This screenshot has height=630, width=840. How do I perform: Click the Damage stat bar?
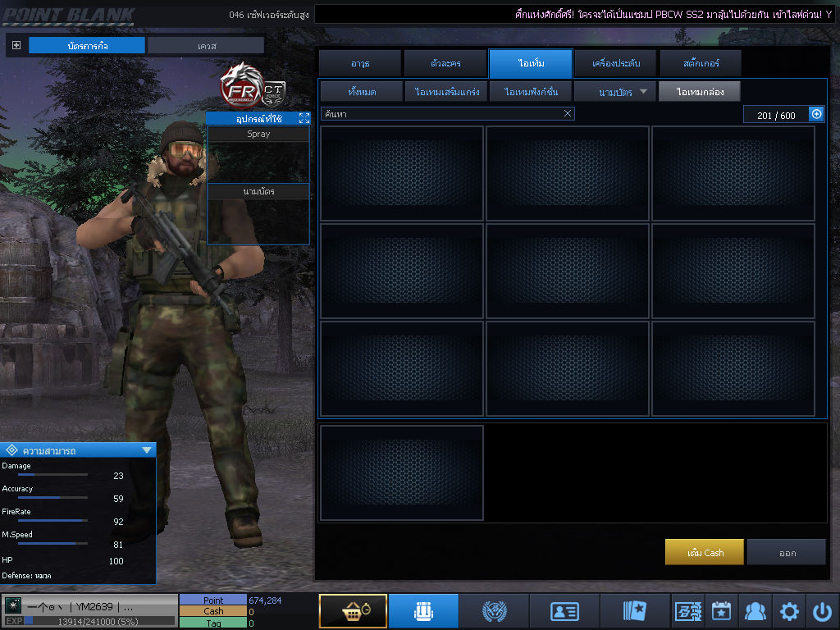click(x=52, y=475)
